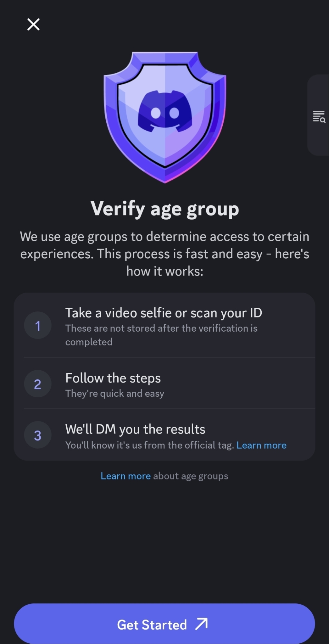Select the "Follow the steps" item
The width and height of the screenshot is (329, 644).
click(x=113, y=378)
